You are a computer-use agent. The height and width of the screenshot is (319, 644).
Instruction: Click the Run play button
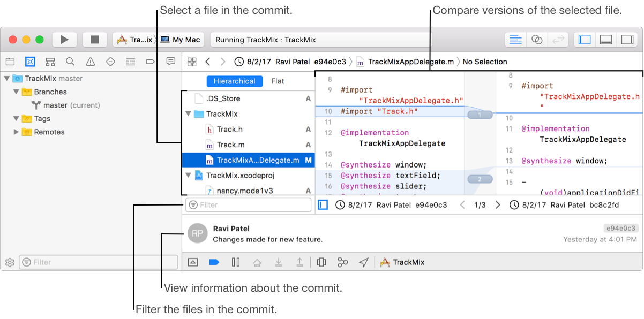65,40
